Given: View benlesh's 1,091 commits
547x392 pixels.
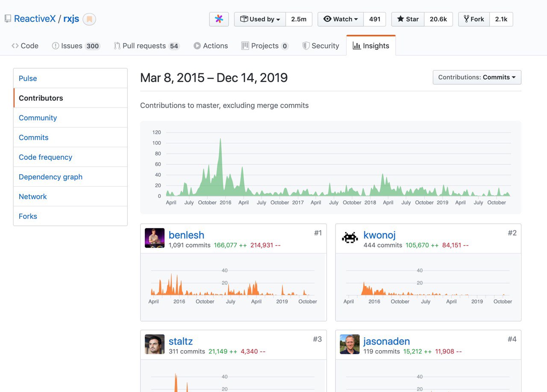Looking at the screenshot, I should (x=189, y=245).
